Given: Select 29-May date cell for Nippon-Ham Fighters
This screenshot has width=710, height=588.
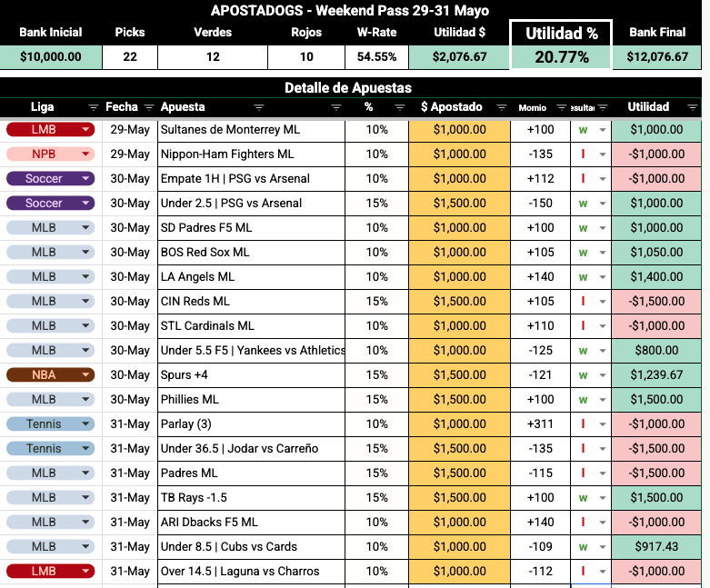Looking at the screenshot, I should click(x=130, y=154).
